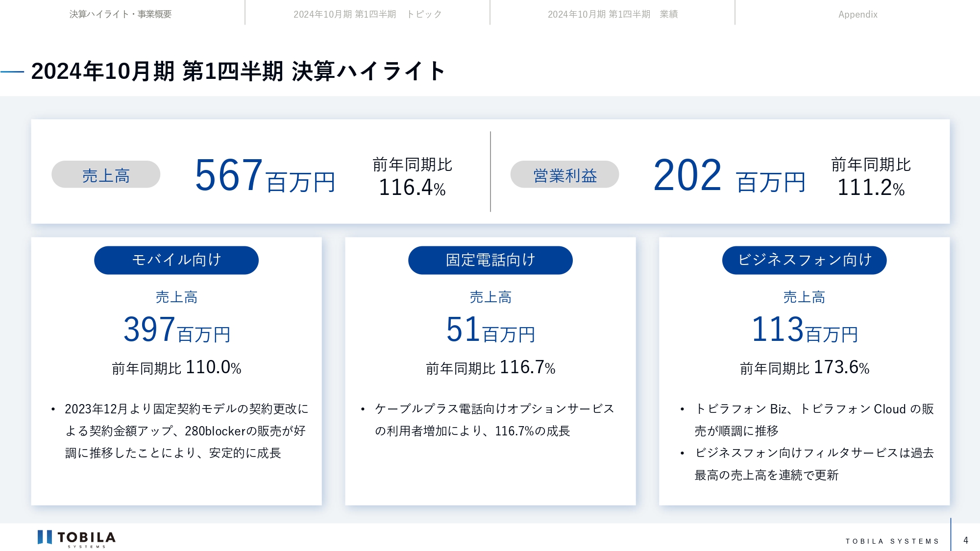Open 2024年10月期 第1四半期 業績

(614, 14)
